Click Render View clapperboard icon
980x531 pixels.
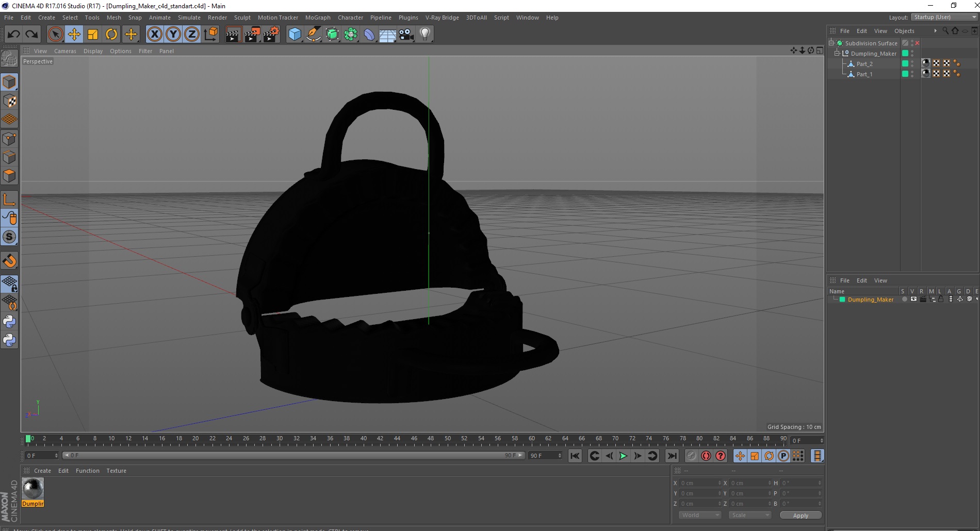click(233, 35)
